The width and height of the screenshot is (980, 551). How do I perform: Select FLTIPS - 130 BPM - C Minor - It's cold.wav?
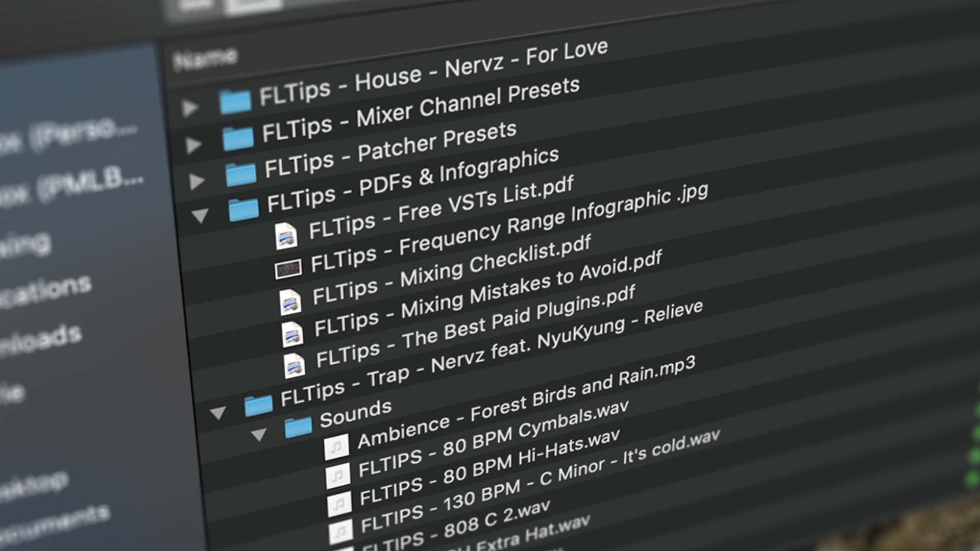pos(540,481)
